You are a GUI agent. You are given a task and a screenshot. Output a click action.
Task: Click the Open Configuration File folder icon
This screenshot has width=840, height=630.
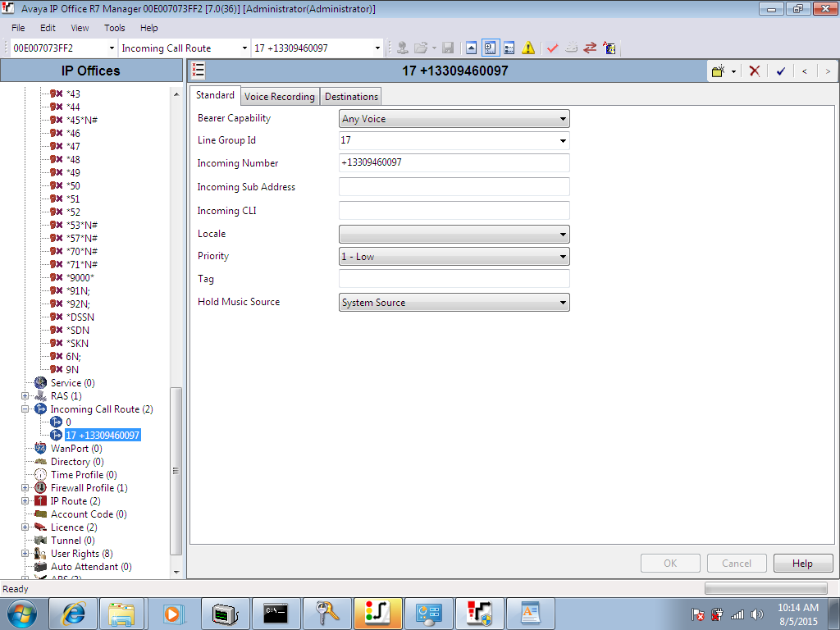(422, 48)
